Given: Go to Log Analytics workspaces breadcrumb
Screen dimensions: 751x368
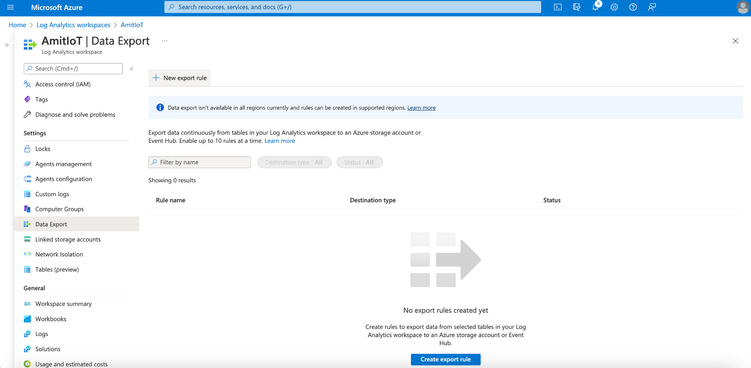Looking at the screenshot, I should (x=73, y=25).
